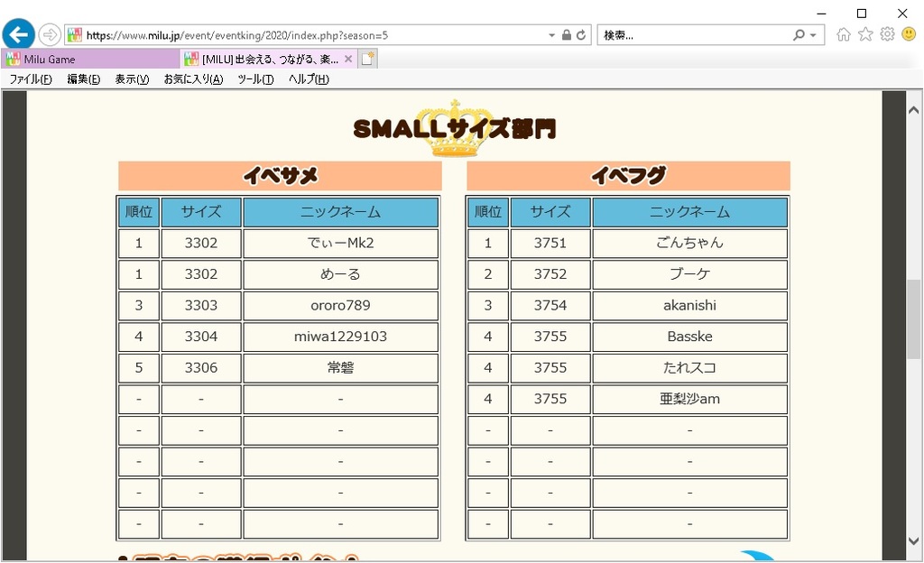Open the Home page icon
This screenshot has height=563, width=924.
pyautogui.click(x=844, y=34)
